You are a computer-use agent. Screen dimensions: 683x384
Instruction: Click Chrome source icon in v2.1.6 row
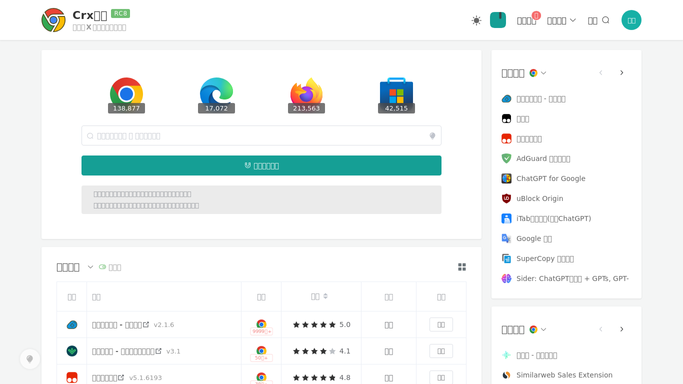click(x=261, y=324)
